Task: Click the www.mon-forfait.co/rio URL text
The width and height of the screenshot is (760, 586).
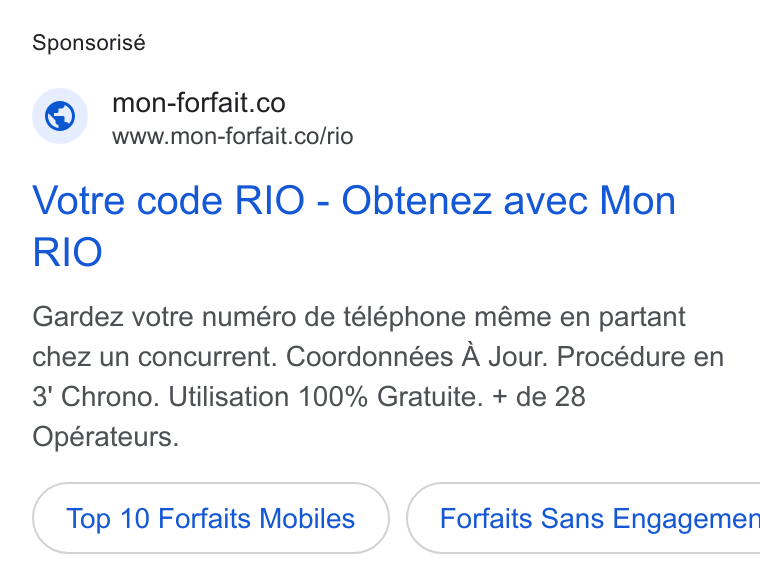Action: (233, 136)
